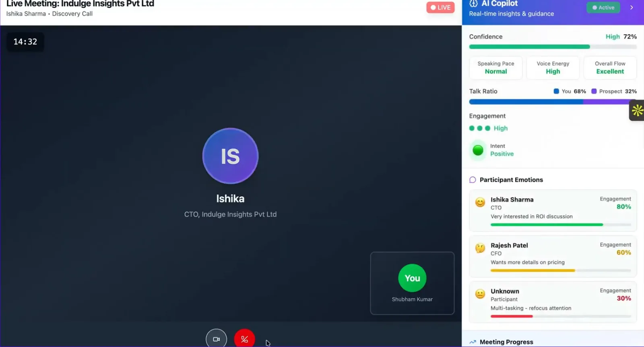The height and width of the screenshot is (347, 644).
Task: Click the Live Meeting title heading
Action: point(80,4)
